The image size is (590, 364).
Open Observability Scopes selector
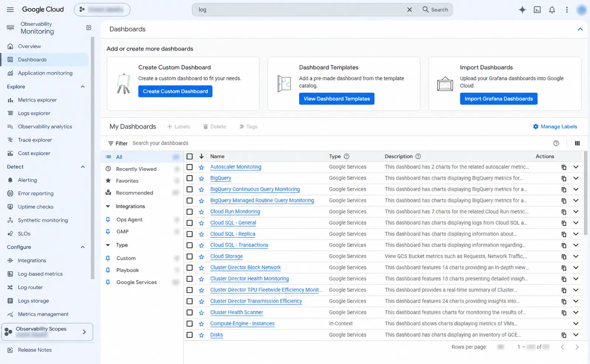(x=47, y=332)
